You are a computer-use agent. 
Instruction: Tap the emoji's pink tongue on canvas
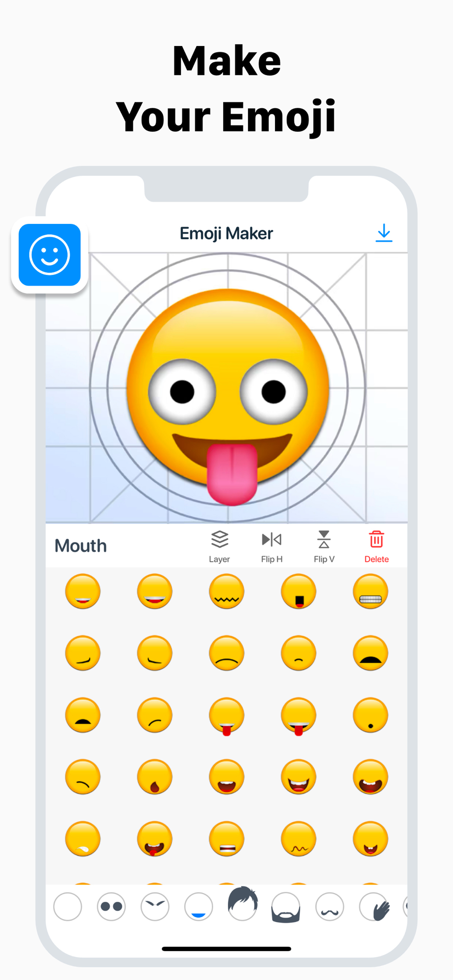coord(232,474)
